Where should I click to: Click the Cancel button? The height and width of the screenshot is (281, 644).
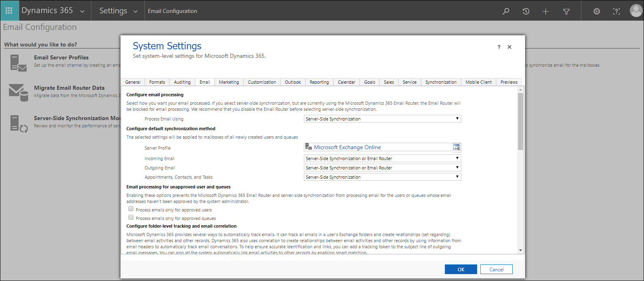point(497,269)
